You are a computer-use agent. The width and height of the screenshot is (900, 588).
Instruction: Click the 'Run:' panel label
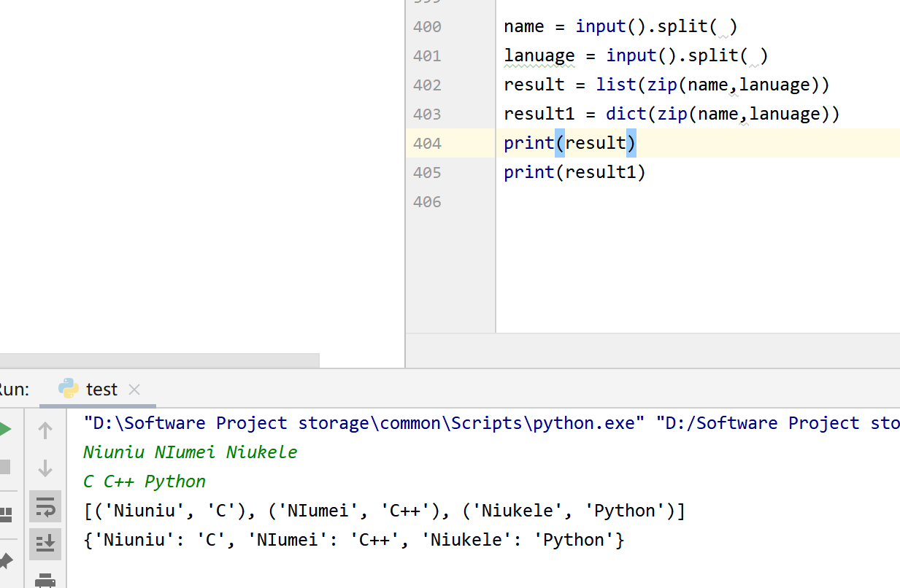coord(14,390)
